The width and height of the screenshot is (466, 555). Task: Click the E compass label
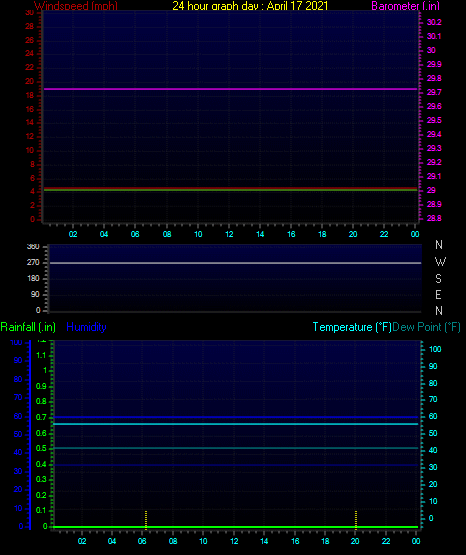tap(438, 294)
